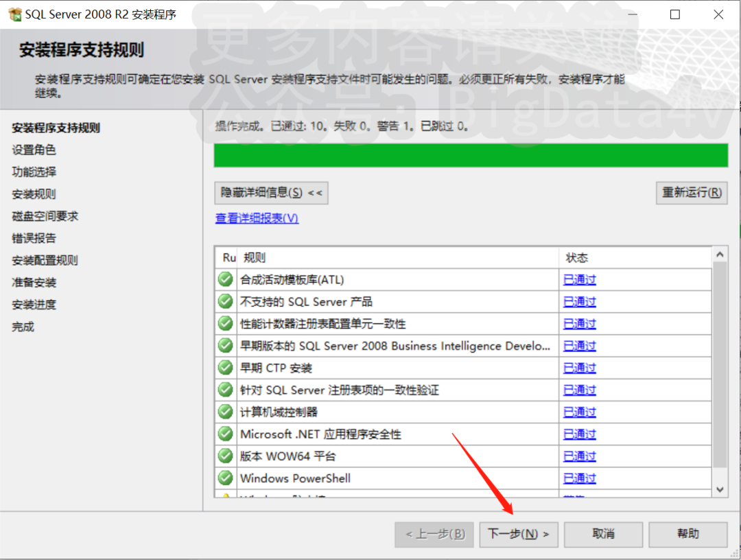Image resolution: width=741 pixels, height=560 pixels.
Task: Select 安装规则 step in sidebar
Action: (34, 194)
